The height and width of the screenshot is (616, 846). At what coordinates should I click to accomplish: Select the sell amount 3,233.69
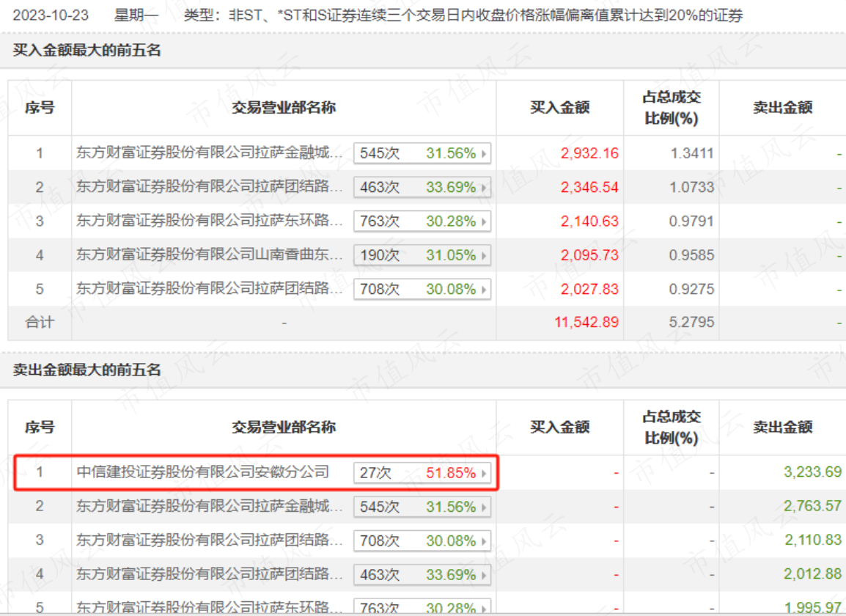point(812,472)
